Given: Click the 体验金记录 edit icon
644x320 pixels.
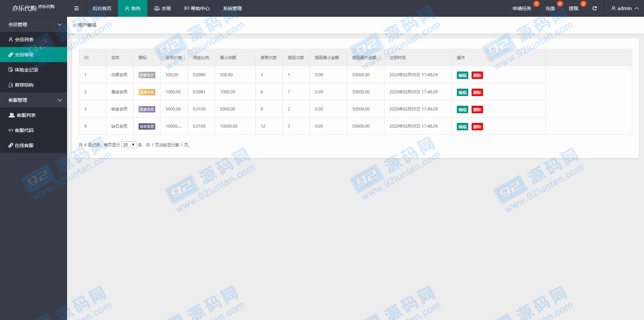Looking at the screenshot, I should pyautogui.click(x=11, y=70).
